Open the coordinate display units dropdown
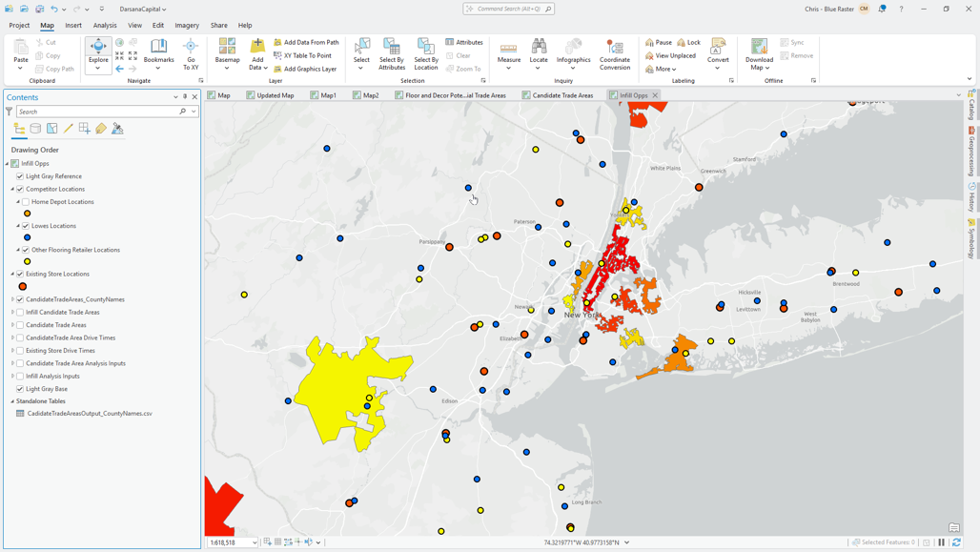Image resolution: width=980 pixels, height=552 pixels. (x=627, y=542)
